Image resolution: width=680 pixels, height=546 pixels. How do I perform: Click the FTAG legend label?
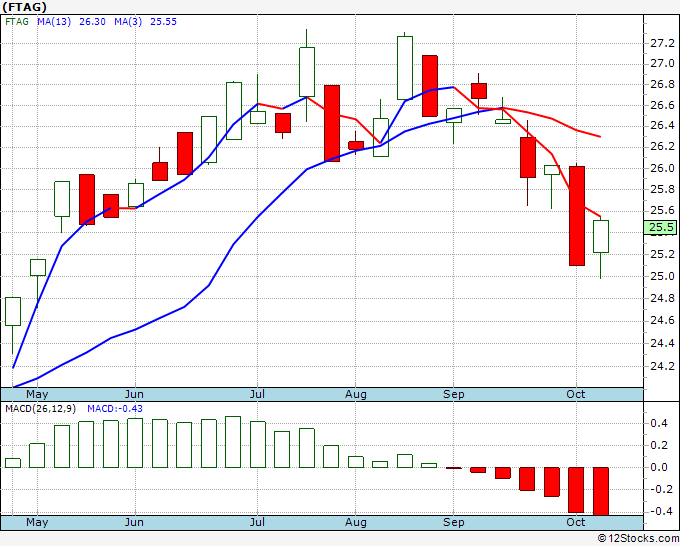click(x=16, y=22)
